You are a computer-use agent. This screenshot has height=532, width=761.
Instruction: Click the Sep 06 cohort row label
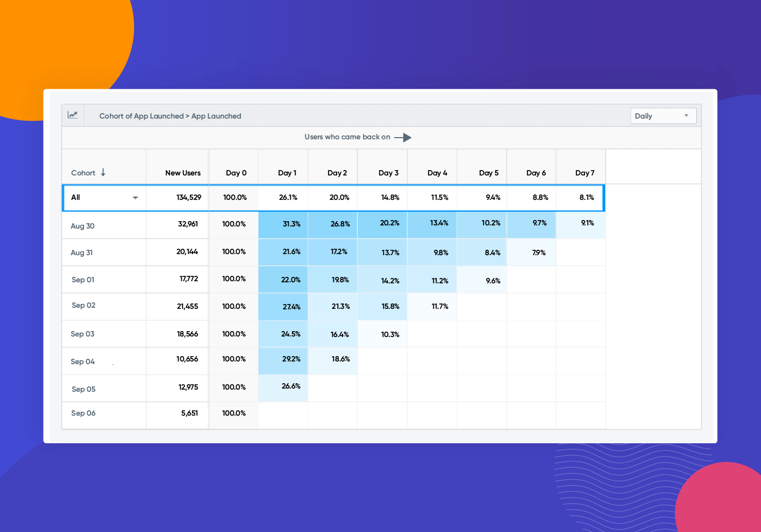pyautogui.click(x=83, y=413)
